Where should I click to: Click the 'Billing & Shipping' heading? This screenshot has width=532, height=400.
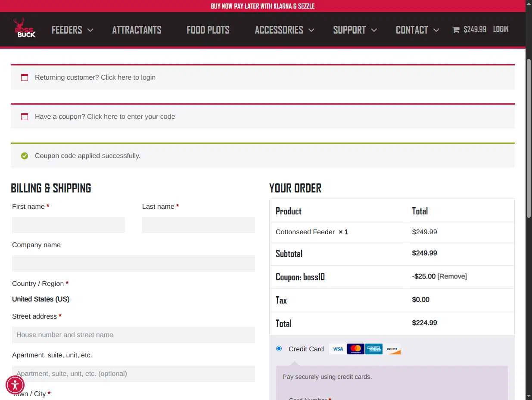[51, 188]
